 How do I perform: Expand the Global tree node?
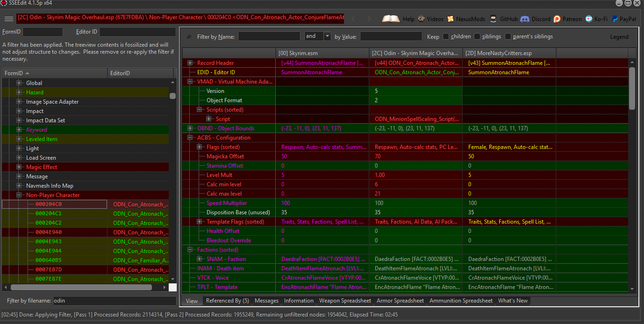click(x=19, y=83)
